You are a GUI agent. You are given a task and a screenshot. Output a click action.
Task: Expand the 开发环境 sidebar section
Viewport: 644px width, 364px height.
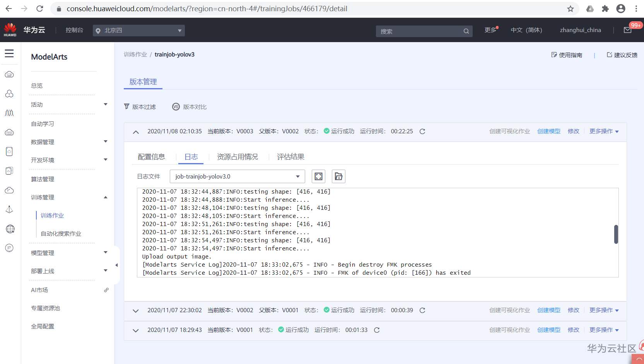click(x=106, y=160)
